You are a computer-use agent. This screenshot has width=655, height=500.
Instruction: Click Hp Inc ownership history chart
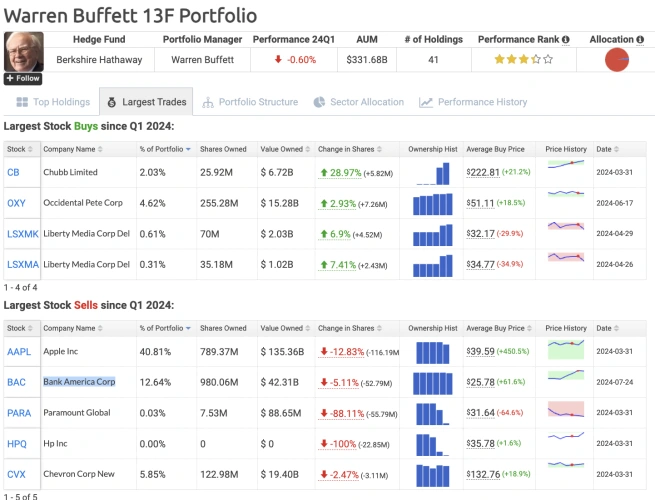pyautogui.click(x=433, y=445)
